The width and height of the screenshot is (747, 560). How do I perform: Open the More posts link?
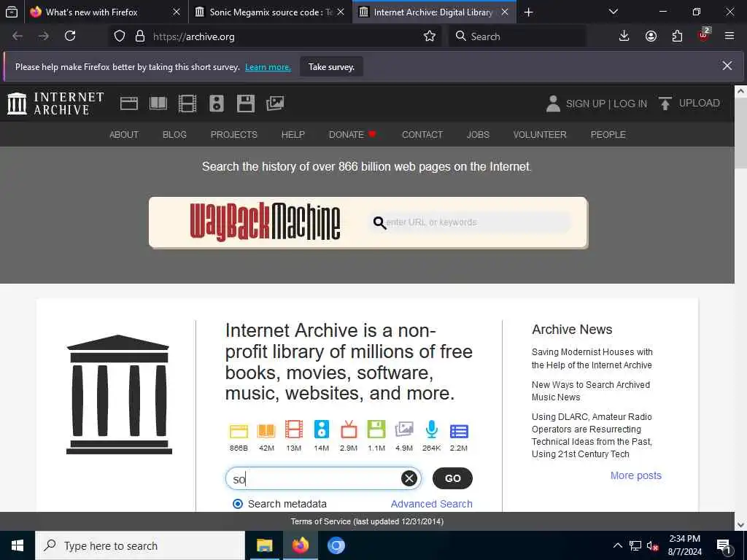coord(636,475)
